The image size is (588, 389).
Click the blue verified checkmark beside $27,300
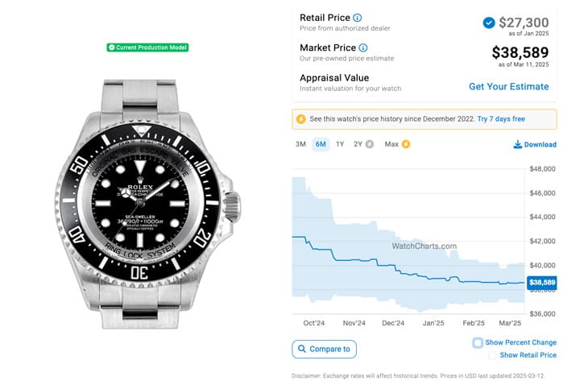(x=489, y=23)
